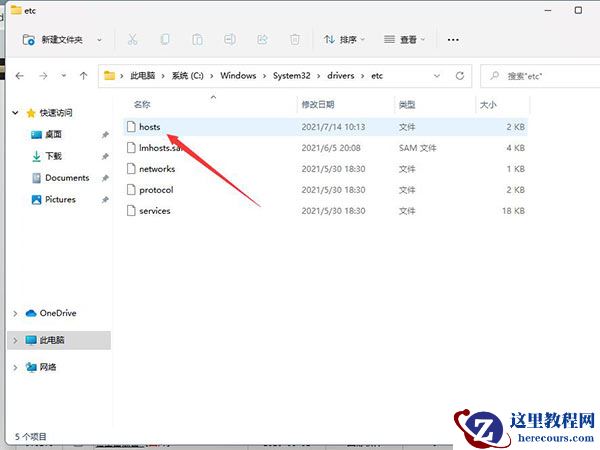Open the Sort (排序) dropdown

coord(344,39)
